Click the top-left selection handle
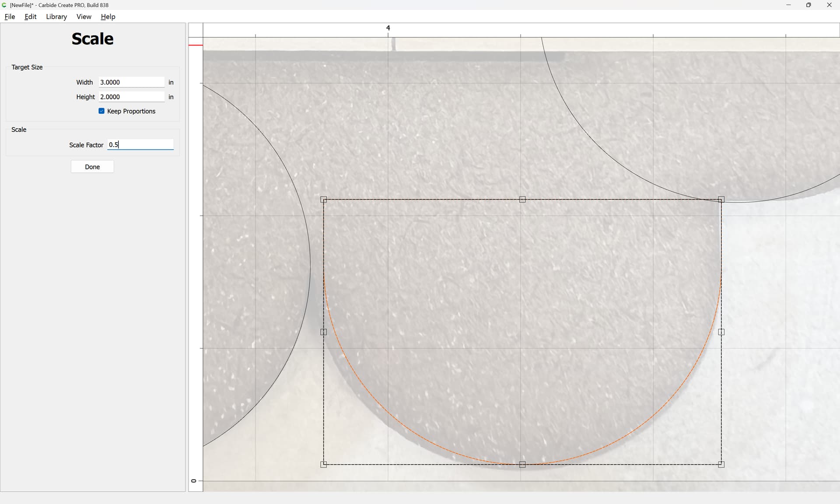Screen dimensions: 840x504 click(x=324, y=199)
